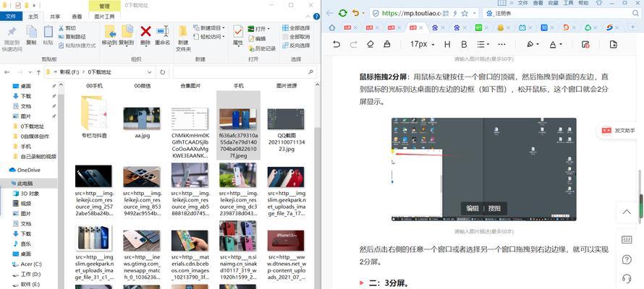Click 编辑 in the Explorer 打开 group

click(257, 38)
